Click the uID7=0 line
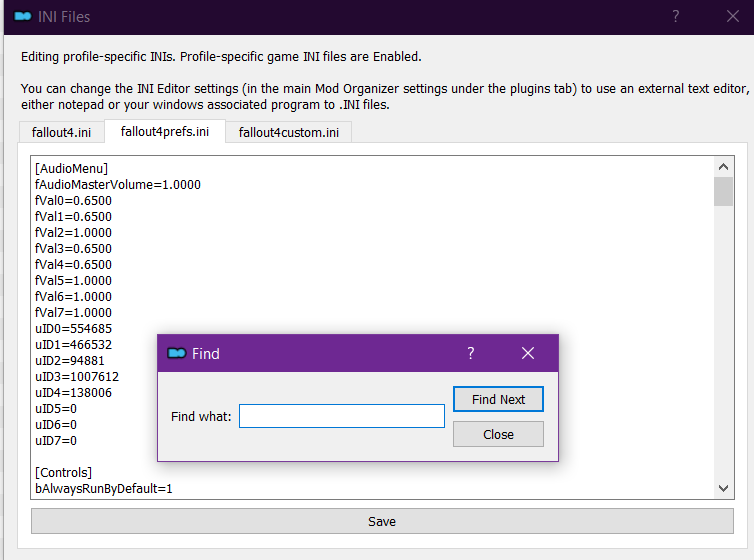 tap(56, 441)
